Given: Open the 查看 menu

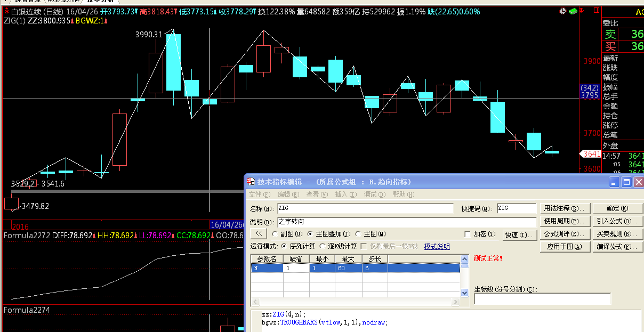Looking at the screenshot, I should pyautogui.click(x=317, y=195).
